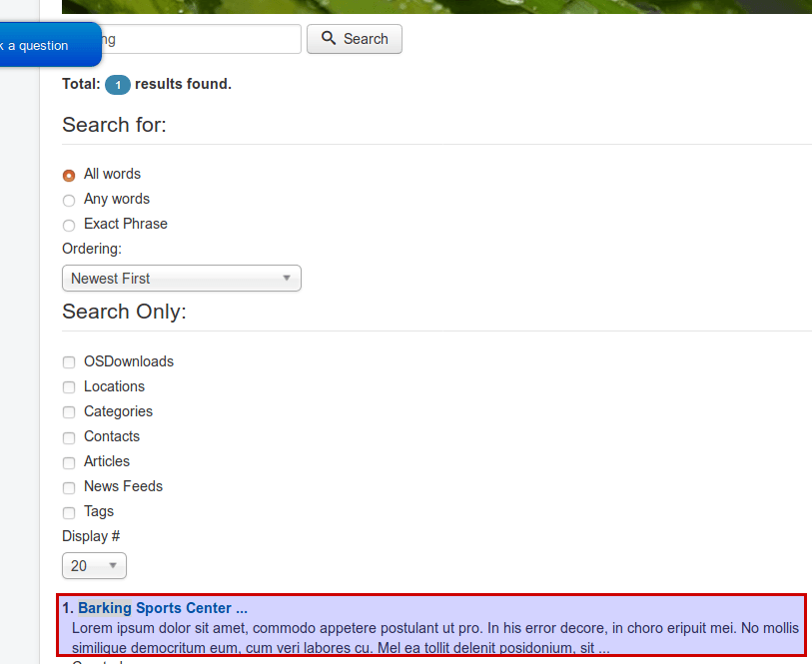Tick the Tags checkbox
812x664 pixels.
coord(69,512)
